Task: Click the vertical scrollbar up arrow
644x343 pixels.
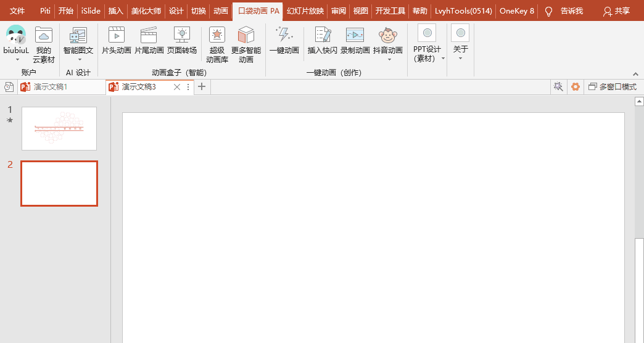Action: coord(639,101)
